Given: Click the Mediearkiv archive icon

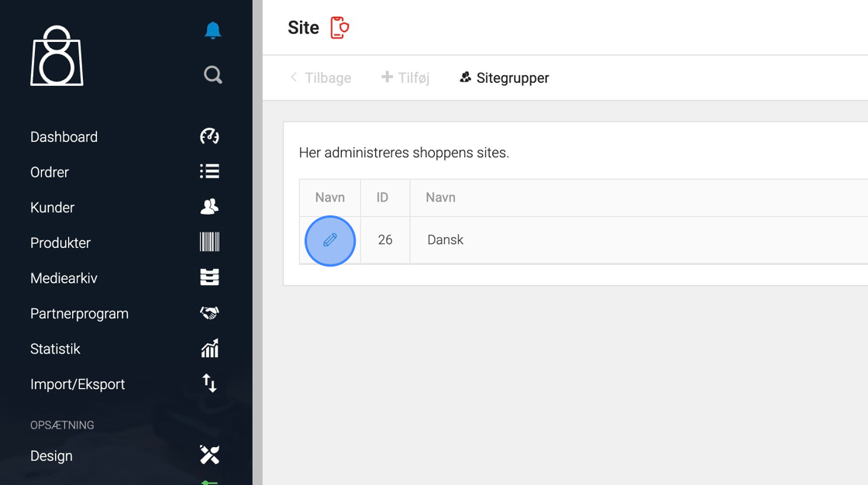Looking at the screenshot, I should tap(209, 277).
